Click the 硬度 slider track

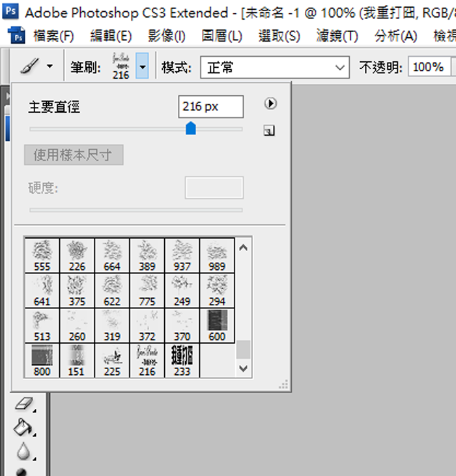click(136, 210)
